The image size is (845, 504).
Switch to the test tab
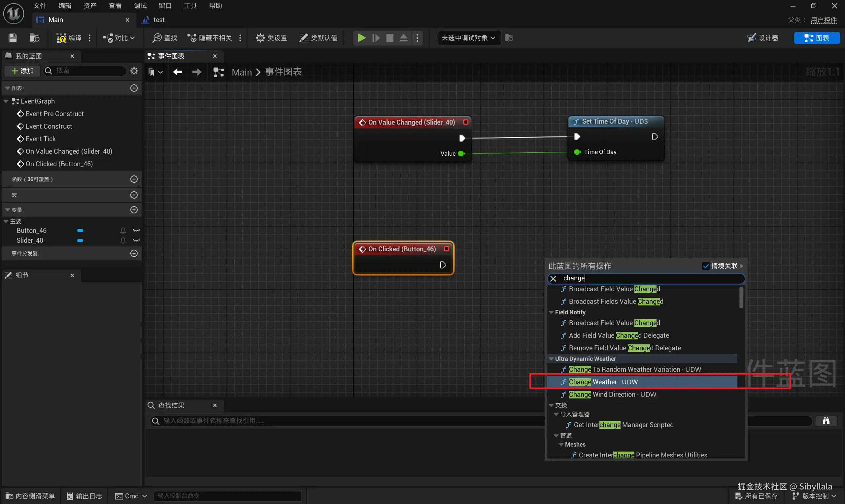(x=158, y=20)
